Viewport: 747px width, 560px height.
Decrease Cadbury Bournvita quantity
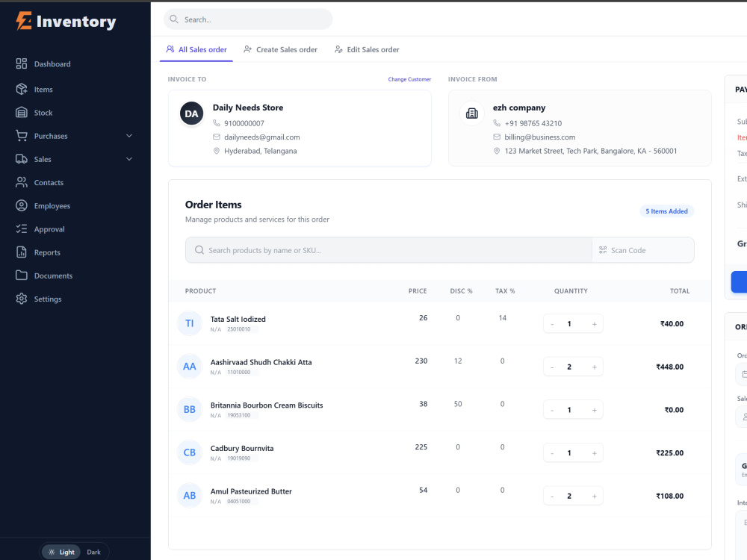552,453
